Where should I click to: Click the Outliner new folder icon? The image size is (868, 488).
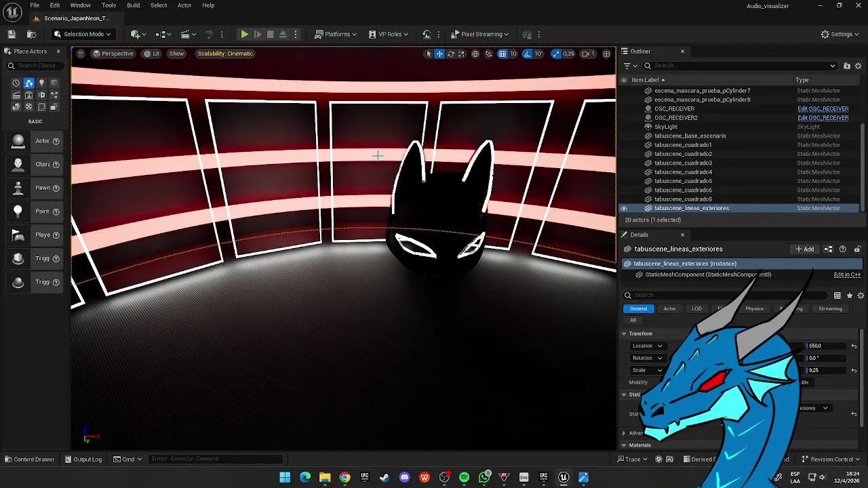pos(847,66)
